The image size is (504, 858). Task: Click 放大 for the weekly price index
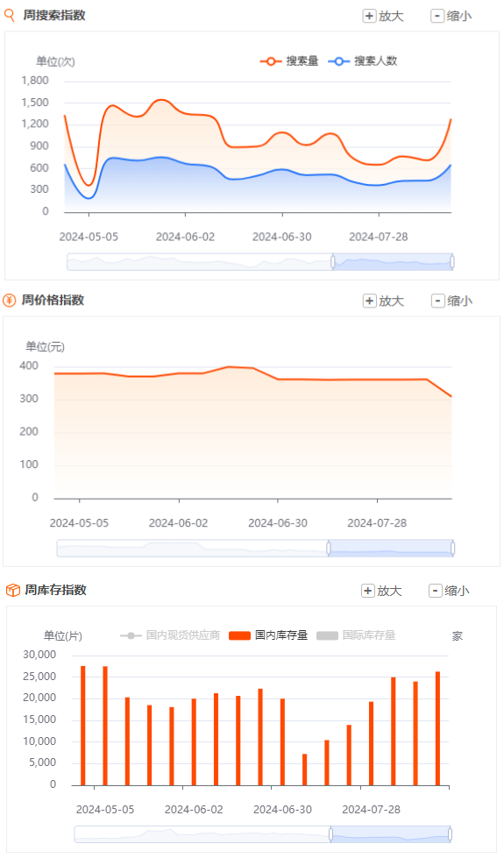tap(383, 301)
